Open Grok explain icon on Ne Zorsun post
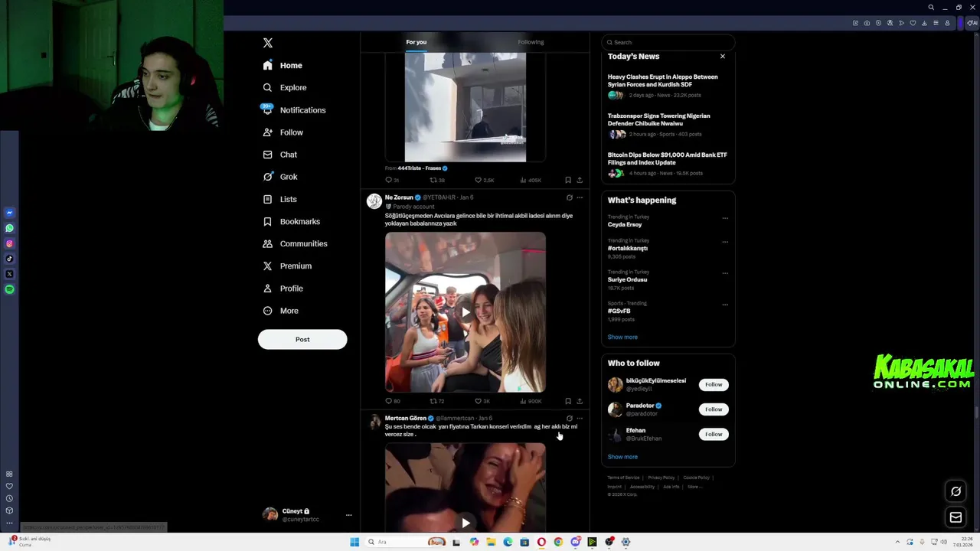Image resolution: width=980 pixels, height=551 pixels. point(569,197)
